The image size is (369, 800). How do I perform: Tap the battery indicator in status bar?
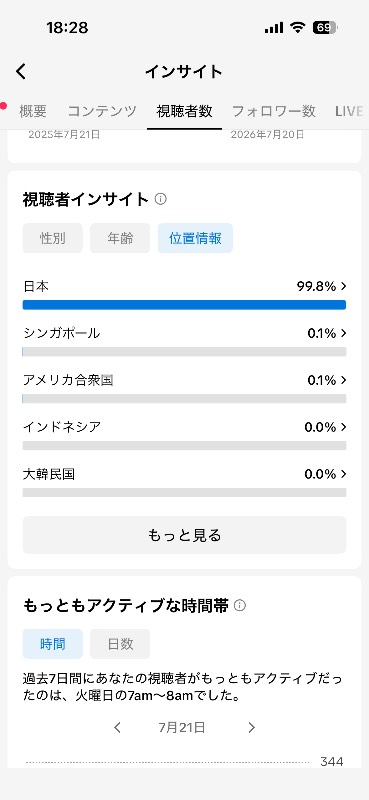tap(325, 28)
